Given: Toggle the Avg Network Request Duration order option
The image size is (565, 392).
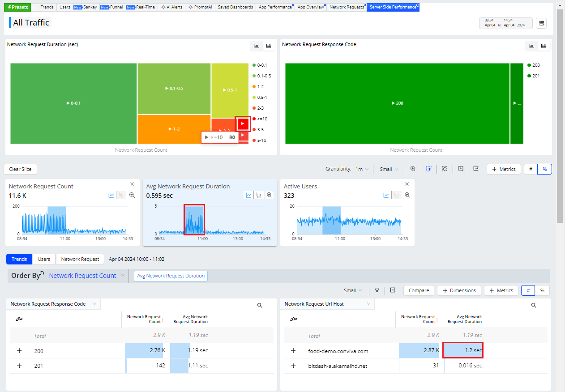Looking at the screenshot, I should click(x=171, y=276).
